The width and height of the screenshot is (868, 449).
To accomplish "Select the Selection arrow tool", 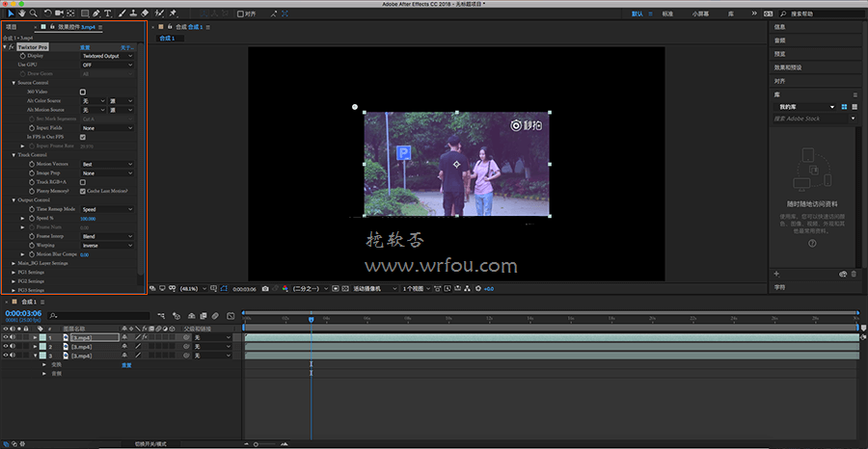I will [x=11, y=13].
